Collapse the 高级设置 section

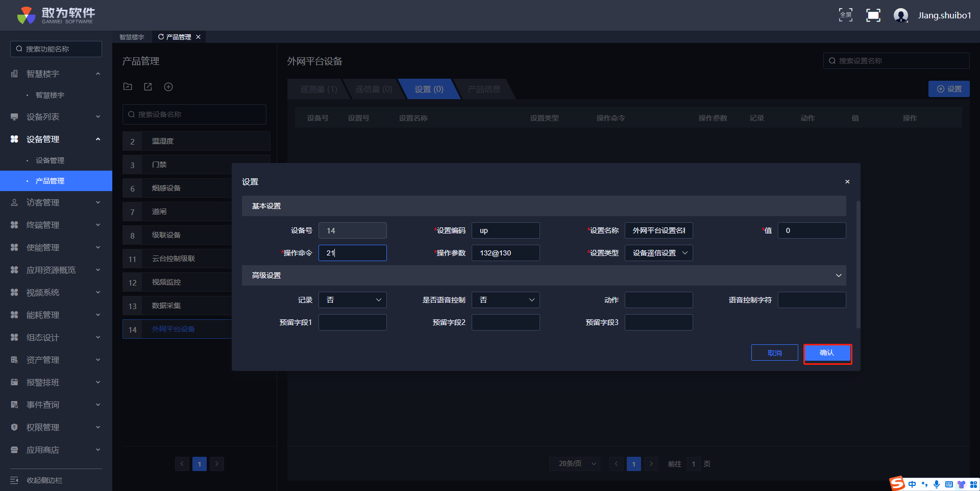pyautogui.click(x=838, y=275)
